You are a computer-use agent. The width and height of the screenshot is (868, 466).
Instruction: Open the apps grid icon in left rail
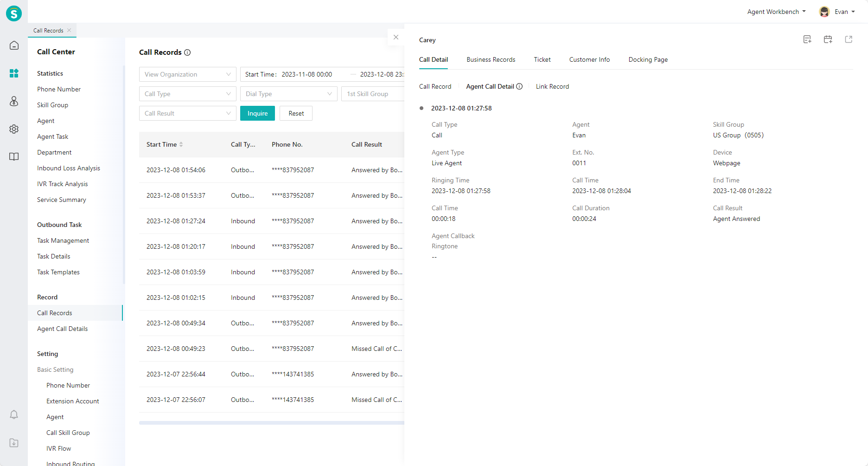pos(14,73)
